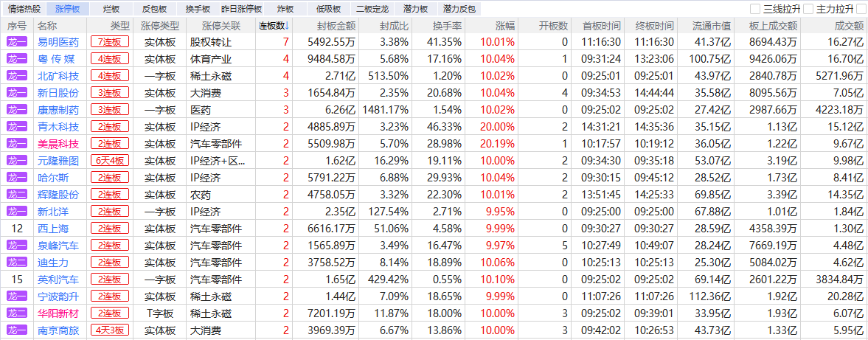The height and width of the screenshot is (340, 868).
Task: Open stock 哈尔斯
Action: [52, 178]
